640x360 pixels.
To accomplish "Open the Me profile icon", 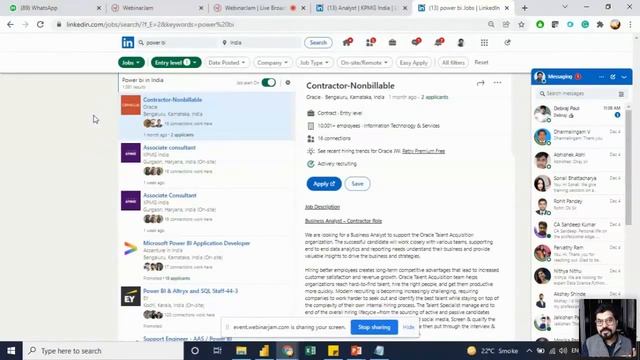I will pyautogui.click(x=461, y=42).
